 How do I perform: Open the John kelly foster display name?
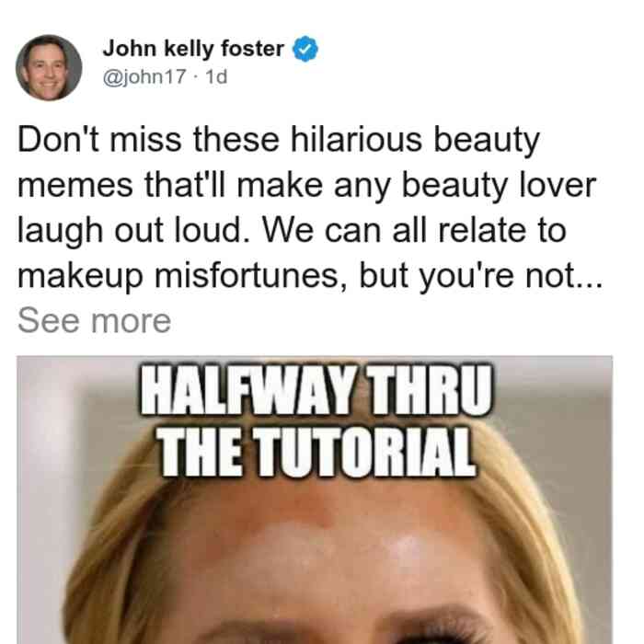click(x=193, y=49)
